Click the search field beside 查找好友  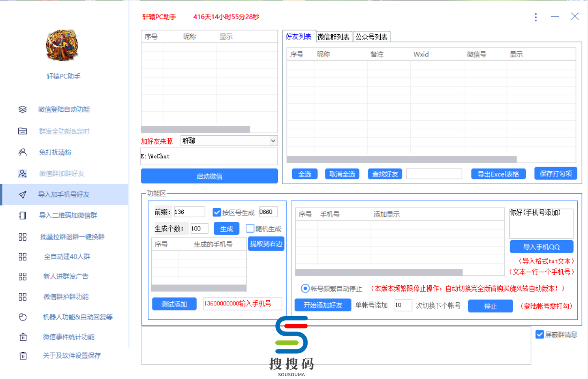pyautogui.click(x=434, y=173)
